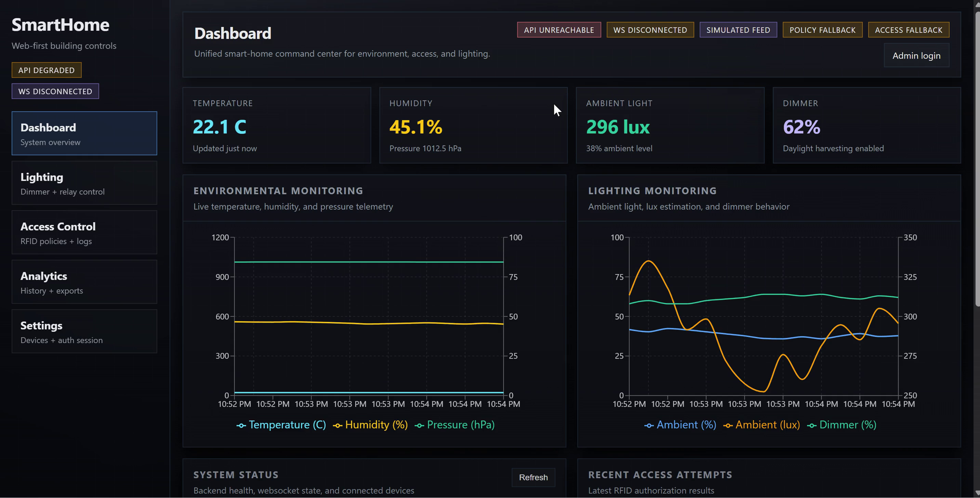The width and height of the screenshot is (980, 498).
Task: Click the ACCESS FALLBACK badge
Action: coord(908,30)
